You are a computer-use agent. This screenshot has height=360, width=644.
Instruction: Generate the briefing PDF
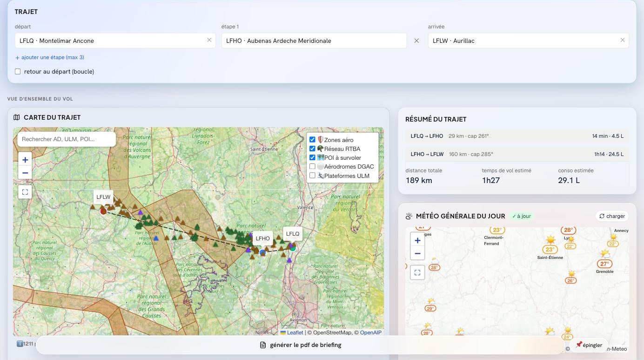pyautogui.click(x=301, y=345)
